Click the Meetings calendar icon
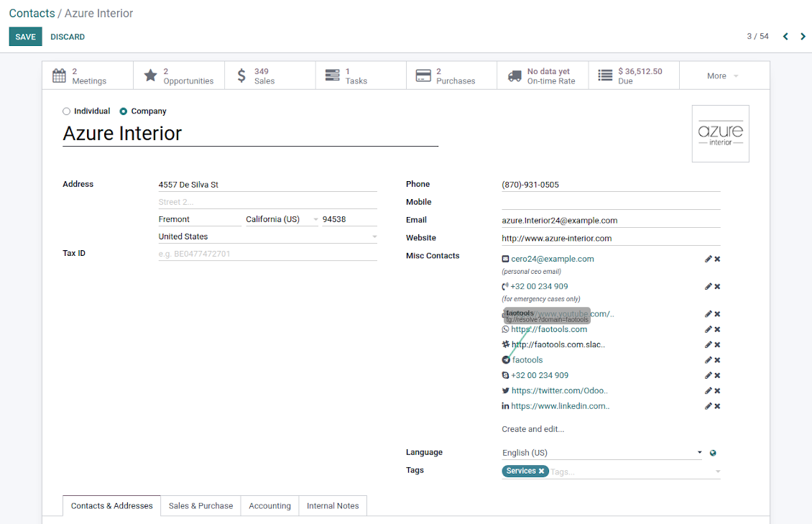This screenshot has height=524, width=812. [59, 75]
